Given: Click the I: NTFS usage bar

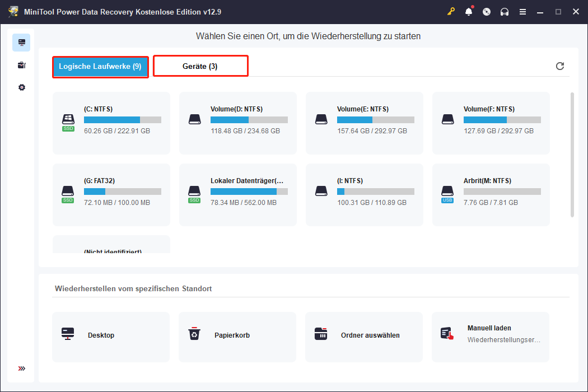Looking at the screenshot, I should pyautogui.click(x=376, y=192).
